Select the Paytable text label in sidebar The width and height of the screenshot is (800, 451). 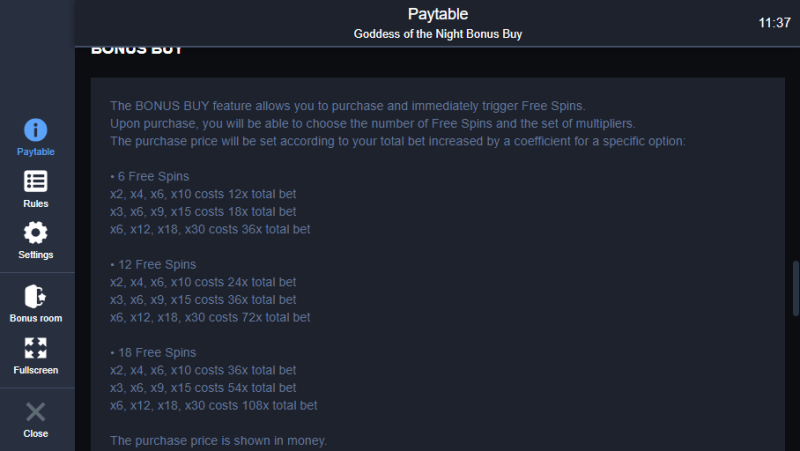click(x=35, y=152)
